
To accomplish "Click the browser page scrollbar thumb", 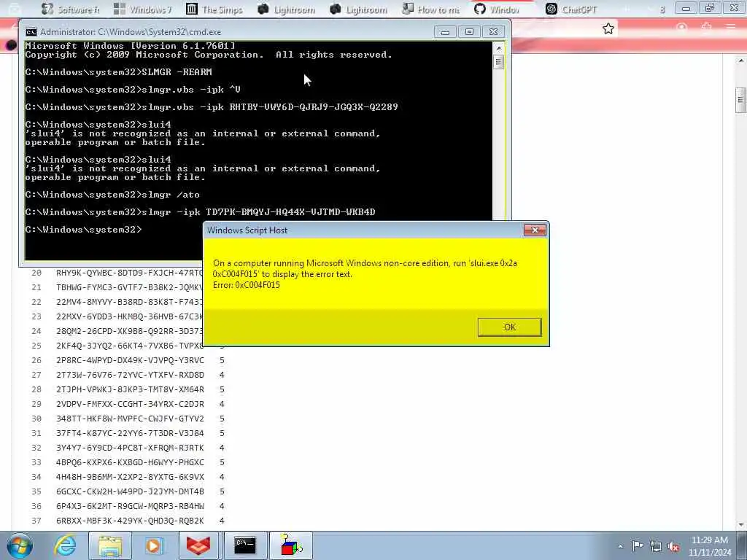I will coord(740,99).
